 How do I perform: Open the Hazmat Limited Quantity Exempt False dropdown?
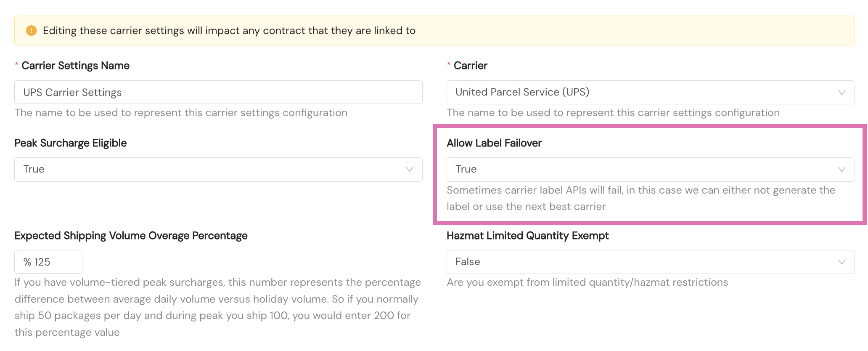(651, 262)
